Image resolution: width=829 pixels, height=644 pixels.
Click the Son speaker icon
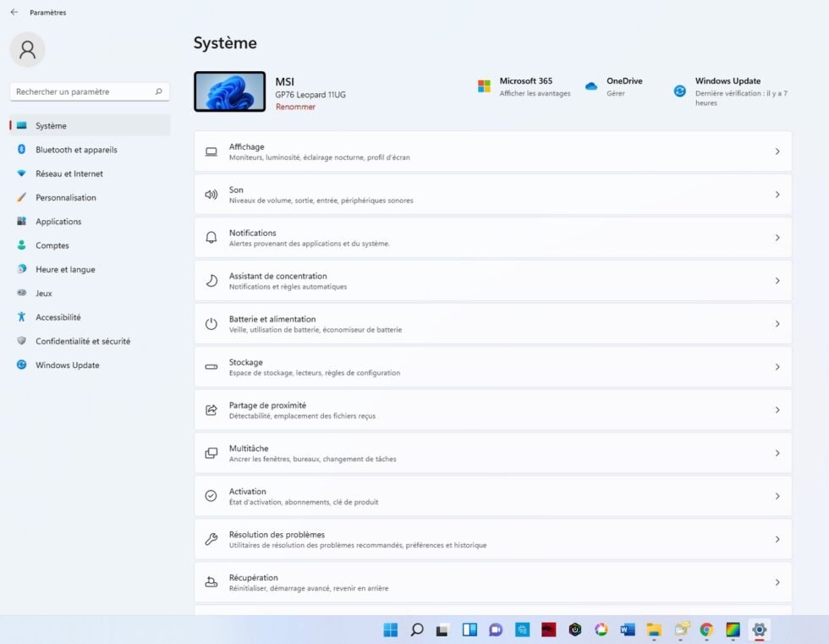(x=210, y=194)
